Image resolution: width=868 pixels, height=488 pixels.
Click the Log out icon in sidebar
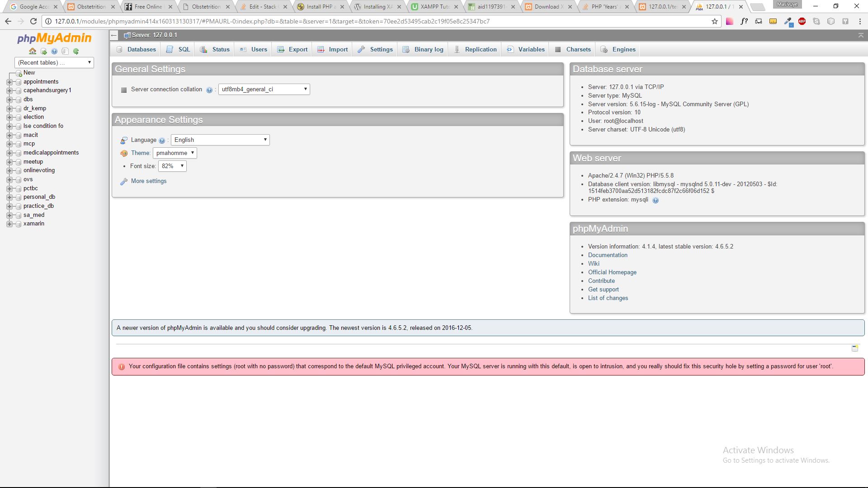coord(43,52)
